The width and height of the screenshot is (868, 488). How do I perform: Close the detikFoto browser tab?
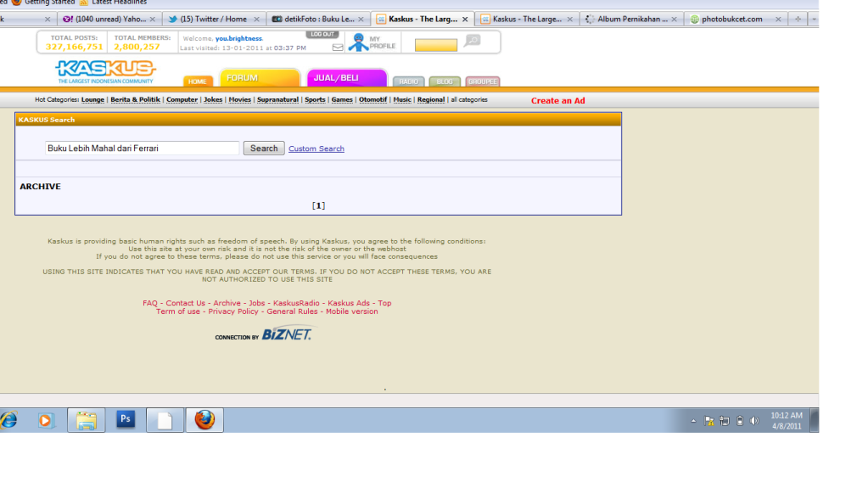coord(361,20)
